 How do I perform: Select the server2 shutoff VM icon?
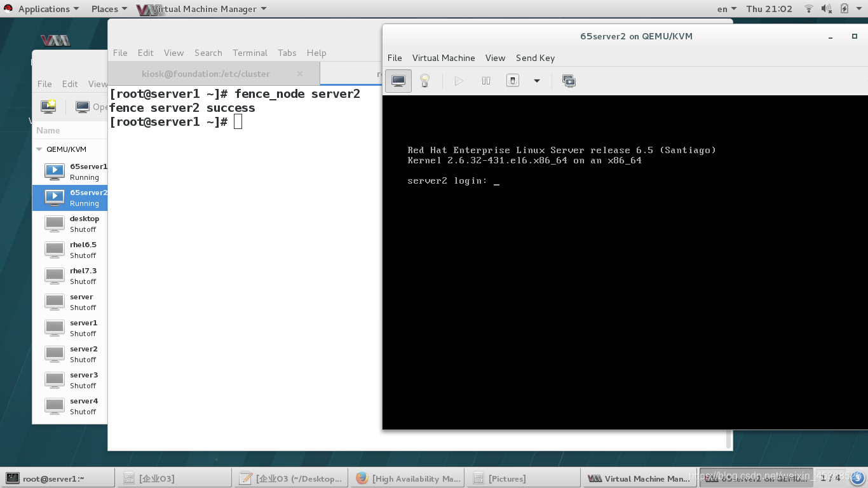[x=55, y=354]
